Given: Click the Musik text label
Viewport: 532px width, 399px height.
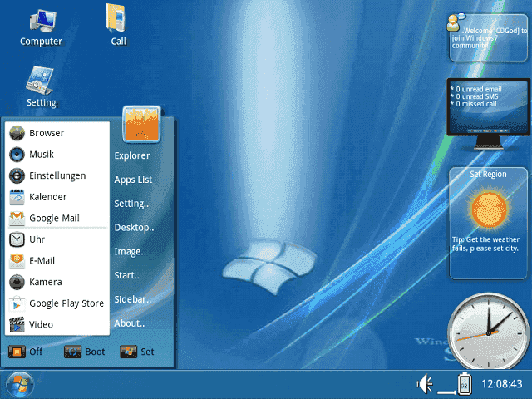Looking at the screenshot, I should (x=42, y=155).
